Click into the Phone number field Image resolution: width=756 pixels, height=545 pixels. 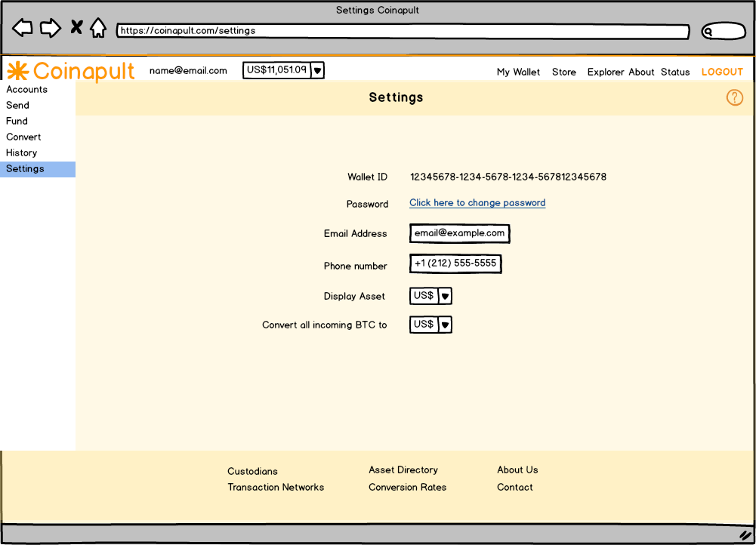[x=455, y=263]
